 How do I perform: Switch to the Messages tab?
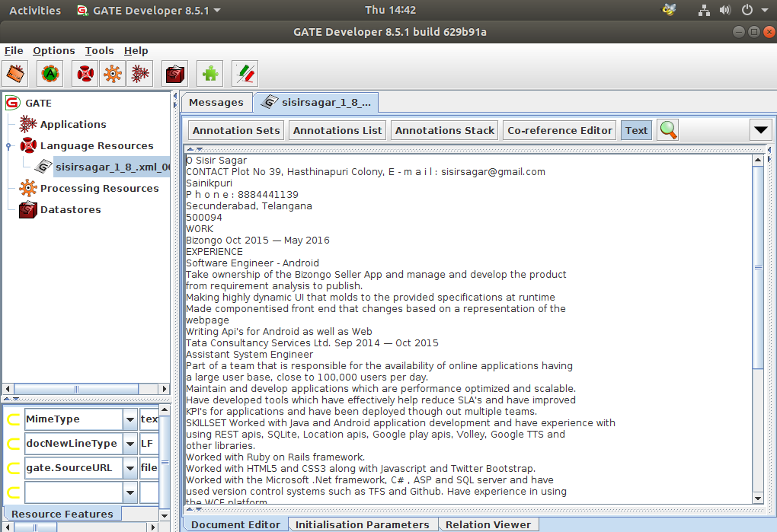tap(216, 103)
